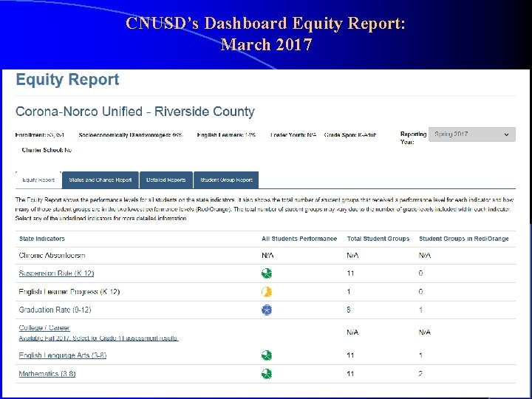Select the Detailed Reports tab

pos(166,180)
